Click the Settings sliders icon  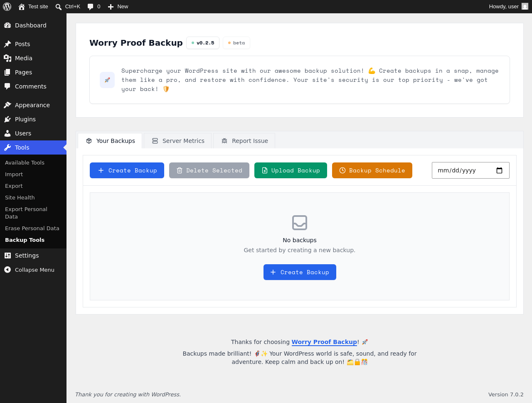pos(7,256)
